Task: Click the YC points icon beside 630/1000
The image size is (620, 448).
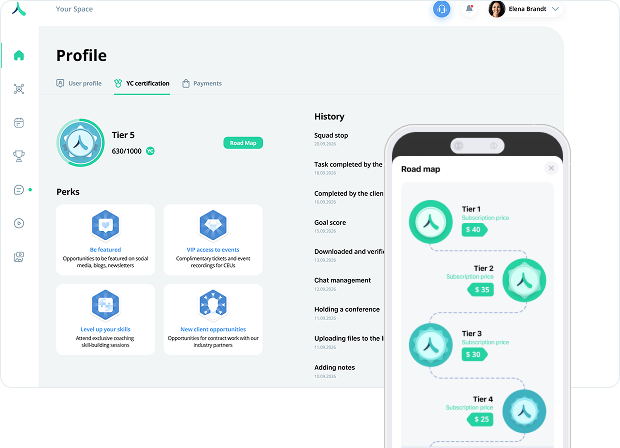Action: click(150, 151)
